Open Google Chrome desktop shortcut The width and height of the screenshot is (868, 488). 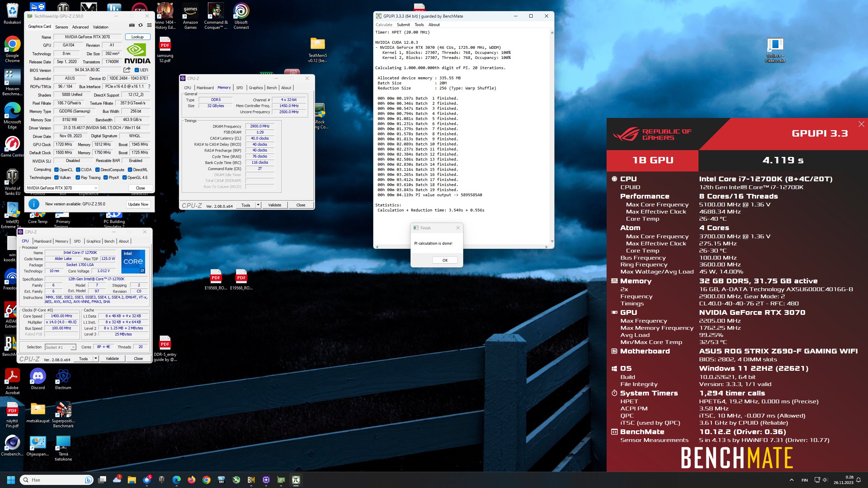click(13, 49)
